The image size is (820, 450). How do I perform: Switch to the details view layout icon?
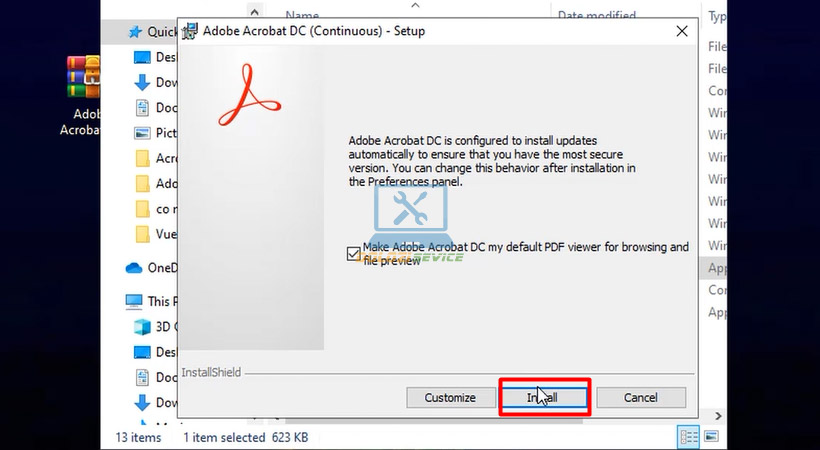tap(688, 436)
